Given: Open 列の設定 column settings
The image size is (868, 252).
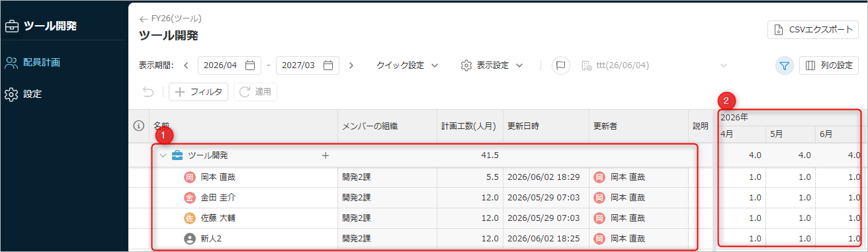Looking at the screenshot, I should coord(829,65).
